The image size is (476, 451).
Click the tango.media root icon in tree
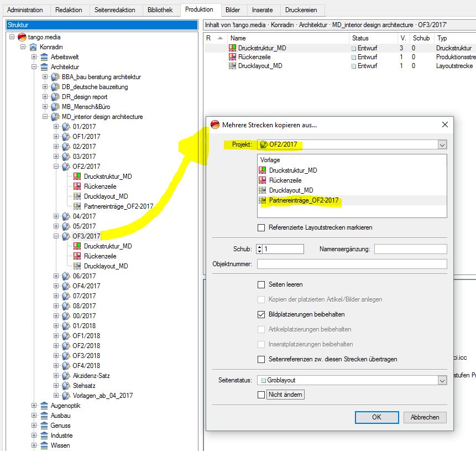[x=22, y=37]
